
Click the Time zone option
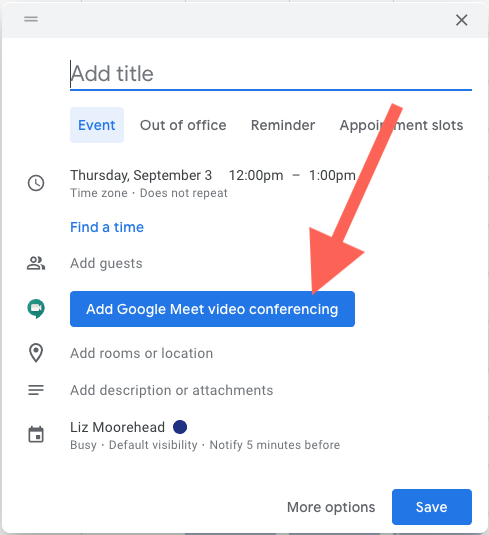99,193
